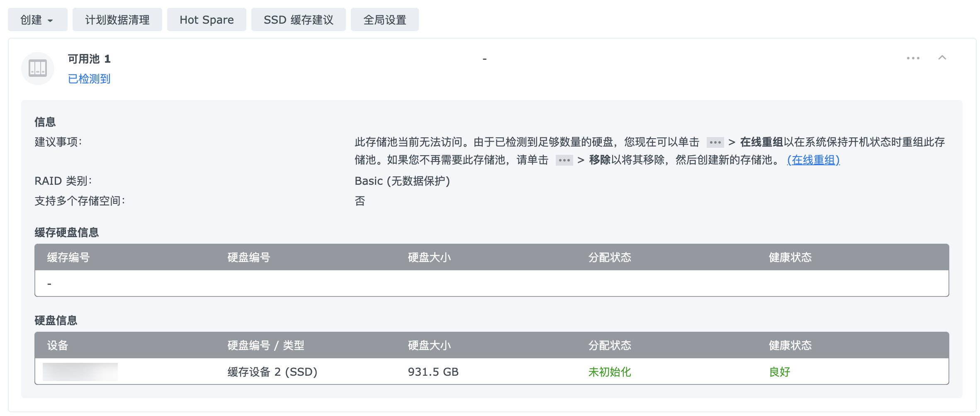Click the 缓存编号 column header
Screen dimensions: 980x416
click(x=68, y=257)
